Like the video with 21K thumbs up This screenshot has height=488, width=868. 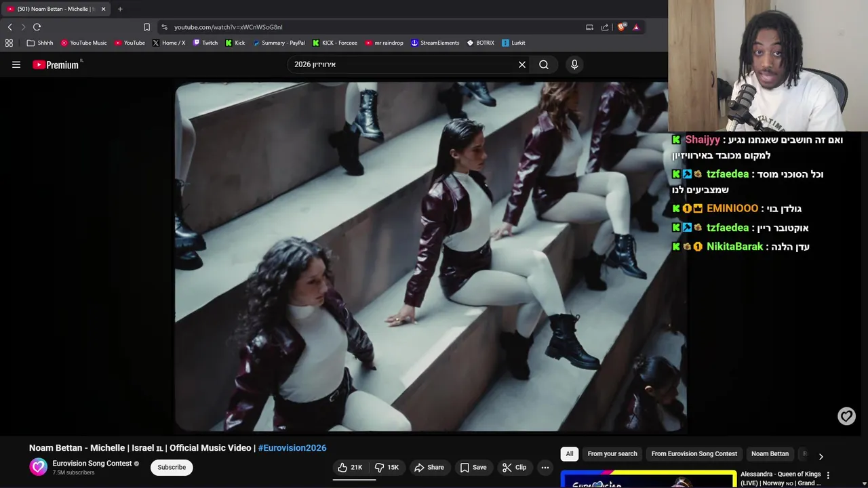pyautogui.click(x=350, y=467)
